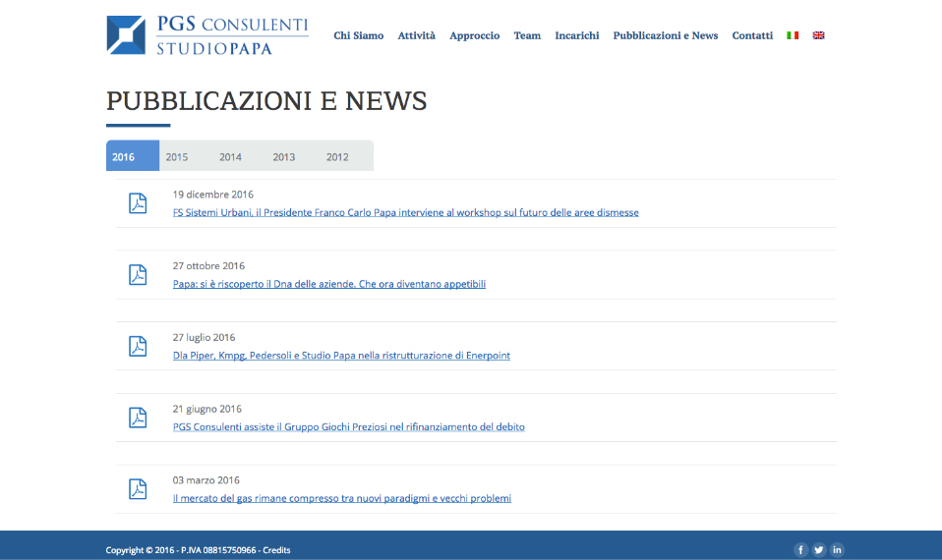Image resolution: width=942 pixels, height=560 pixels.
Task: Click the PGS Consulenti logo
Action: coord(206,35)
